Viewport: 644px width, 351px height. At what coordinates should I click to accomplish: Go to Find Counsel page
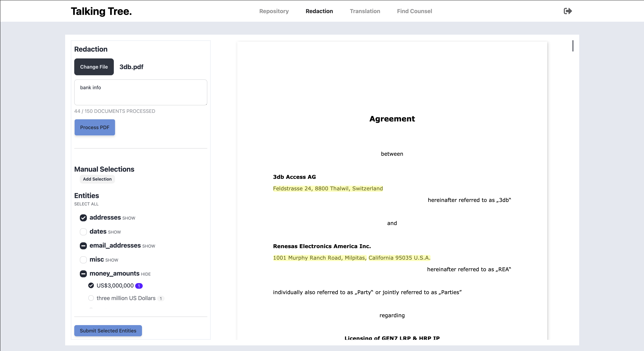coord(414,11)
